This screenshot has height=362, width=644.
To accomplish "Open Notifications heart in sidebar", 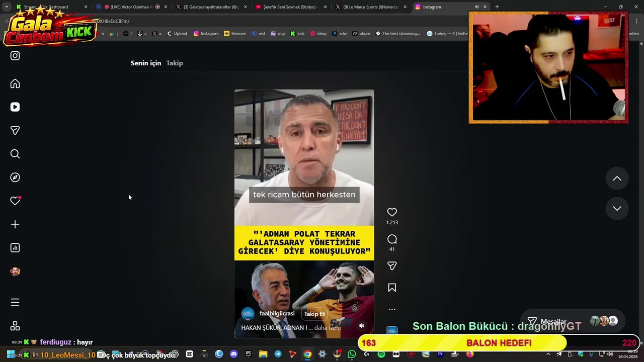I will (15, 201).
